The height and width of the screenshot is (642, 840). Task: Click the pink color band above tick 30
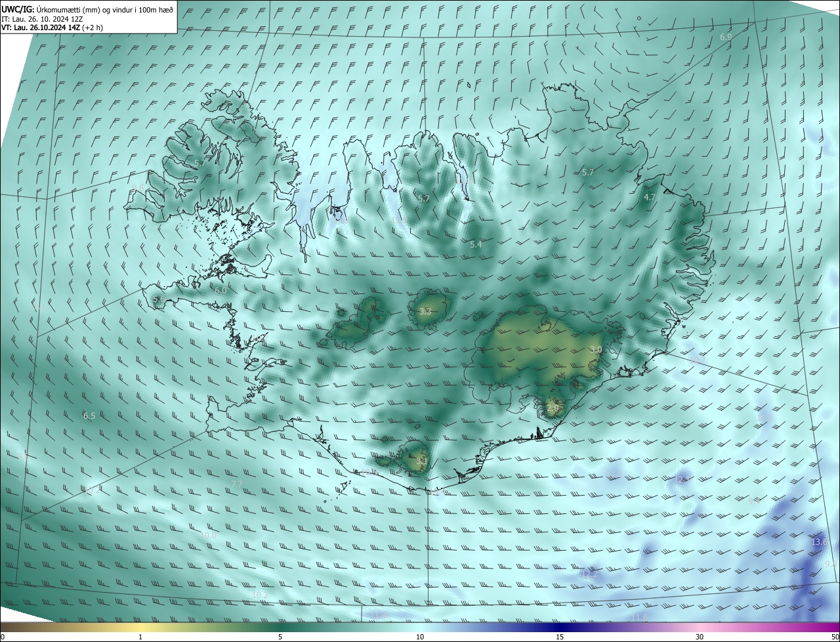(x=700, y=627)
